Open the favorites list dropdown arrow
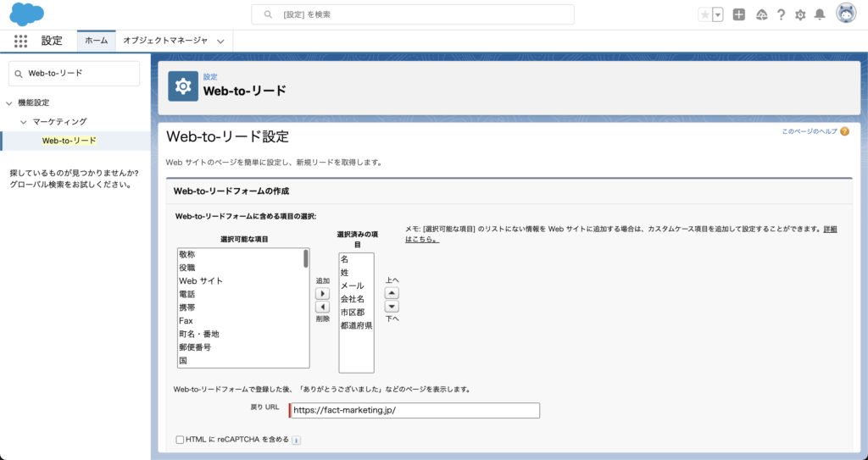 (718, 15)
